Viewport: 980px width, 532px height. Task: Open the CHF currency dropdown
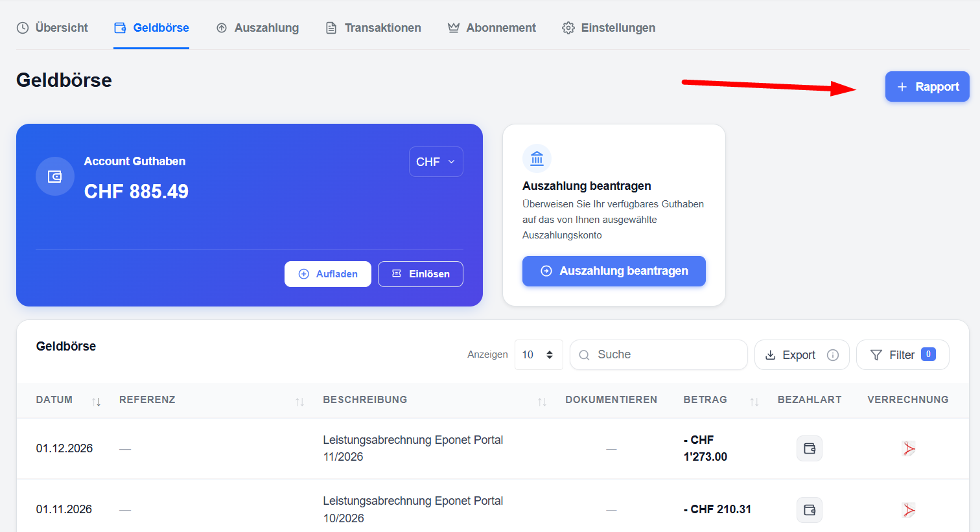click(x=436, y=162)
